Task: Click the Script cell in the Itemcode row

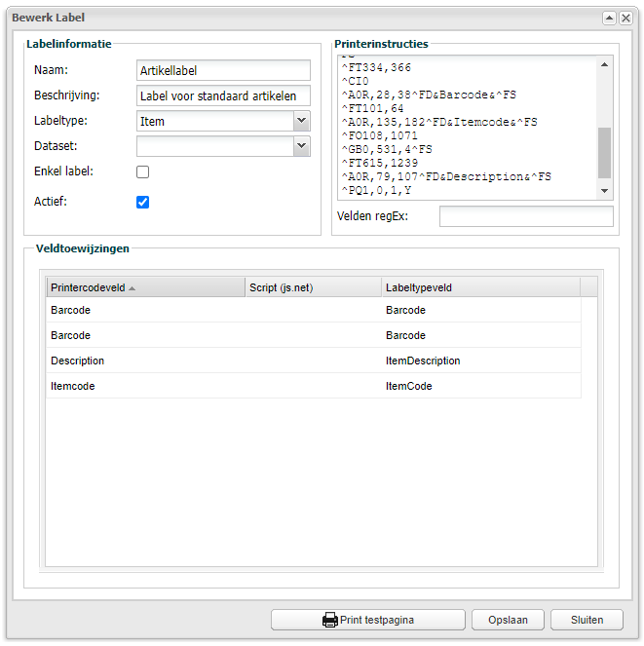Action: tap(314, 386)
